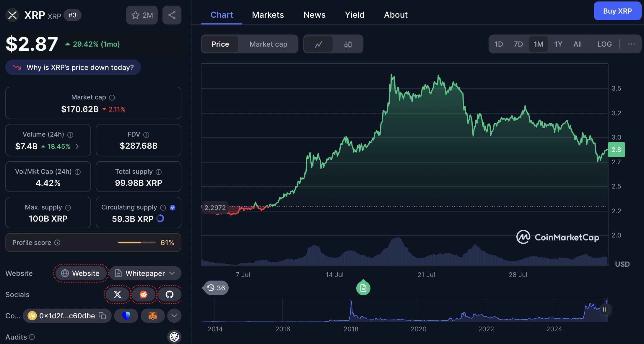Open the News tab
Image resolution: width=644 pixels, height=344 pixels.
tap(314, 15)
